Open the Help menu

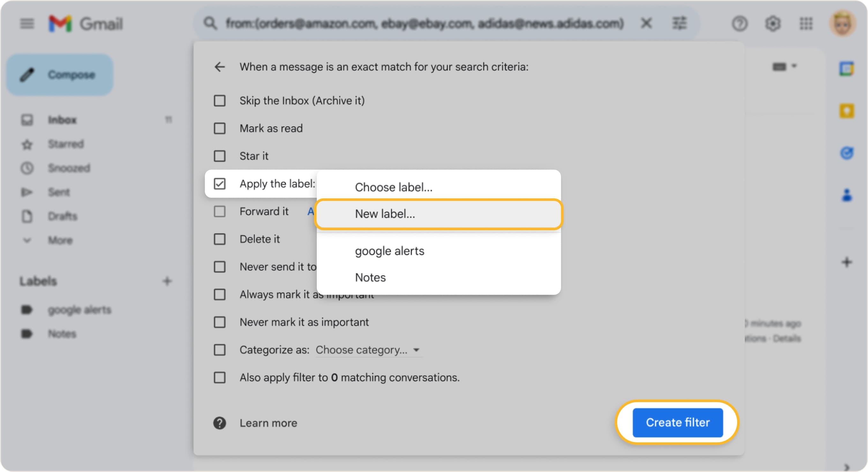click(x=740, y=23)
